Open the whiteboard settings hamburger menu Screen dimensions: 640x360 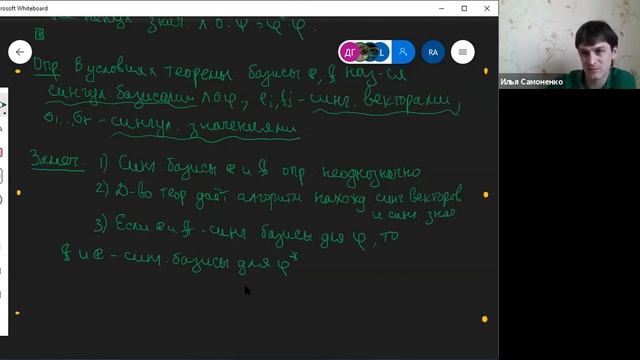(462, 52)
